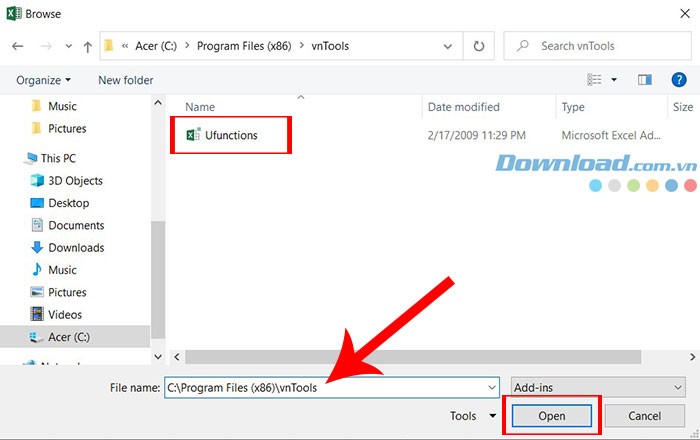Open the Organize dropdown menu

[44, 80]
